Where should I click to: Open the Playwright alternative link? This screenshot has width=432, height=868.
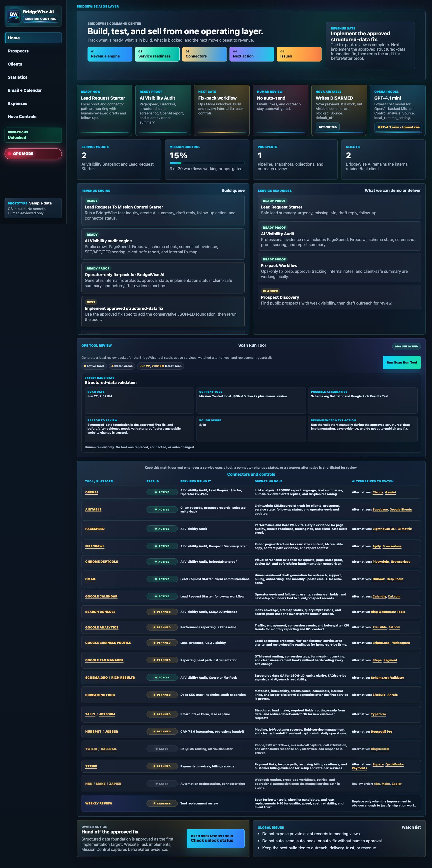coord(381,562)
